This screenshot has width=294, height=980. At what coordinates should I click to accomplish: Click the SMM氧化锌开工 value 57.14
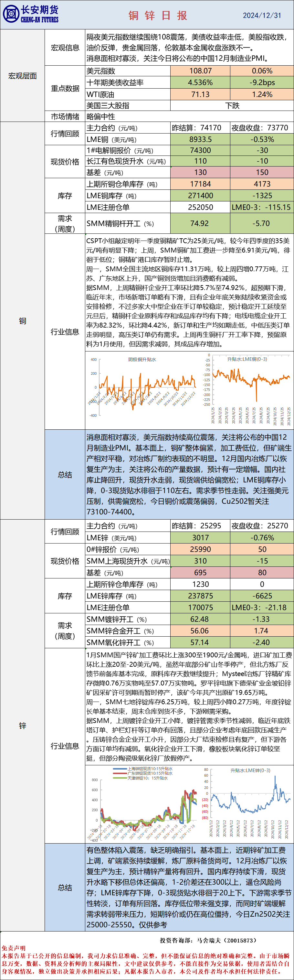(200, 642)
